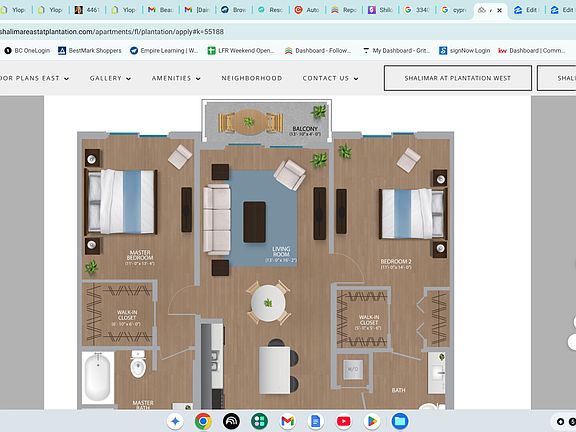The image size is (576, 432).
Task: Click Shalimar at Plantation West button
Action: pos(458,78)
